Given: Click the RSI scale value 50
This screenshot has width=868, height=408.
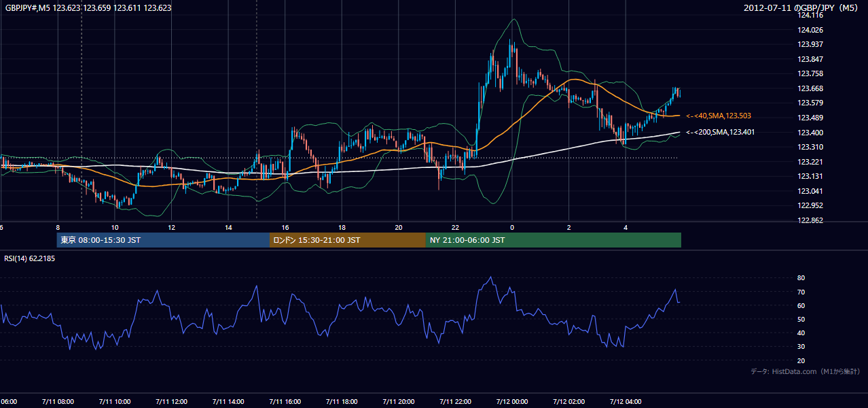Looking at the screenshot, I should coord(801,319).
